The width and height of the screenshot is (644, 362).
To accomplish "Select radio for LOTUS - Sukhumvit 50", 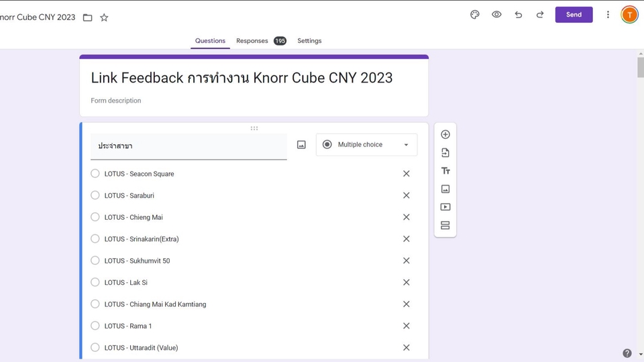I will point(95,260).
